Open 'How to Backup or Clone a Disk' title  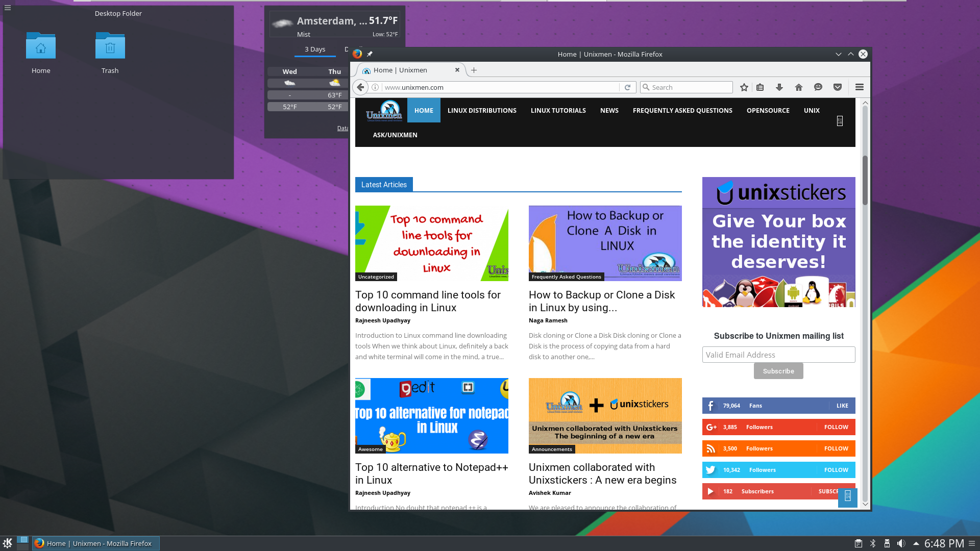pos(602,301)
